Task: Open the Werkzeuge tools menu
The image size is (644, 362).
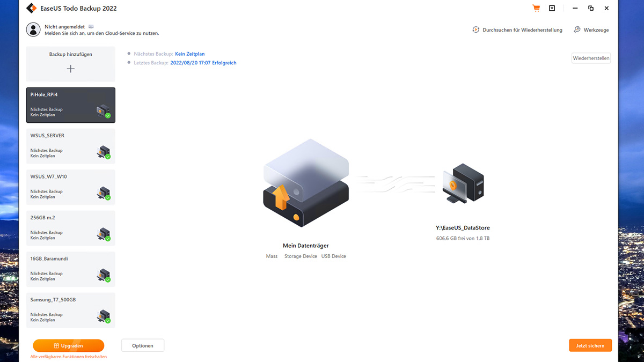Action: [591, 30]
